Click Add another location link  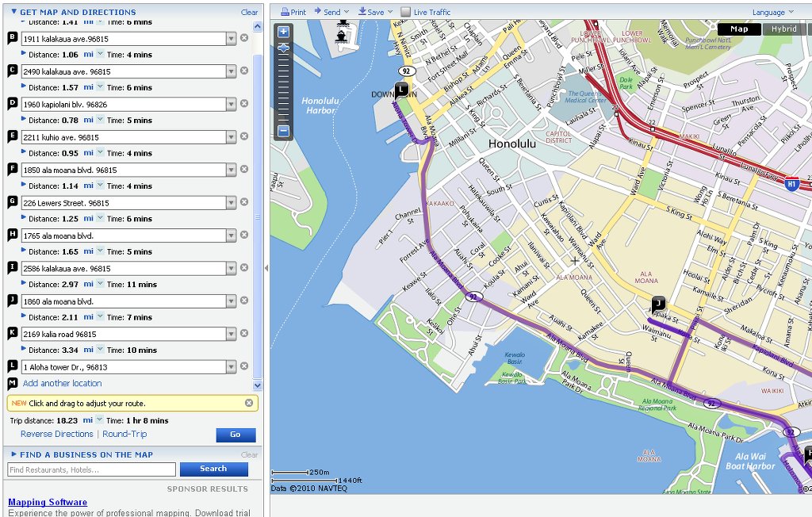(x=62, y=383)
